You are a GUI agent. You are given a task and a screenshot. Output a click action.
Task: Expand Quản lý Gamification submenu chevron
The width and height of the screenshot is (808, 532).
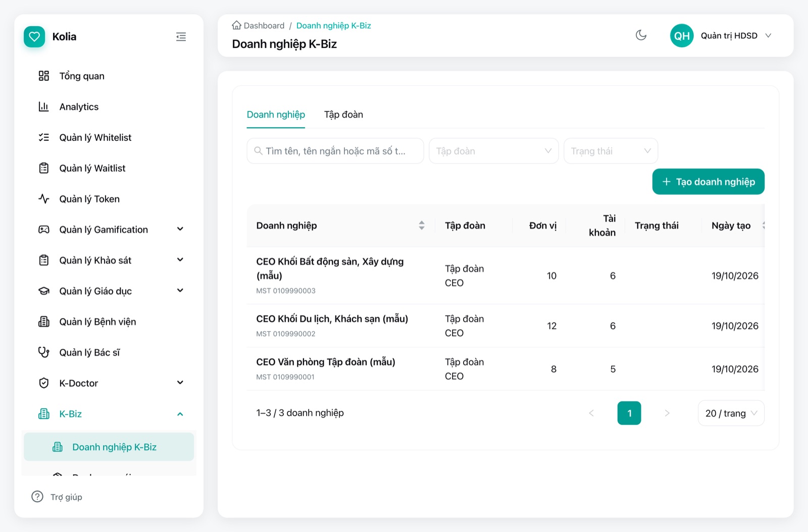[180, 229]
